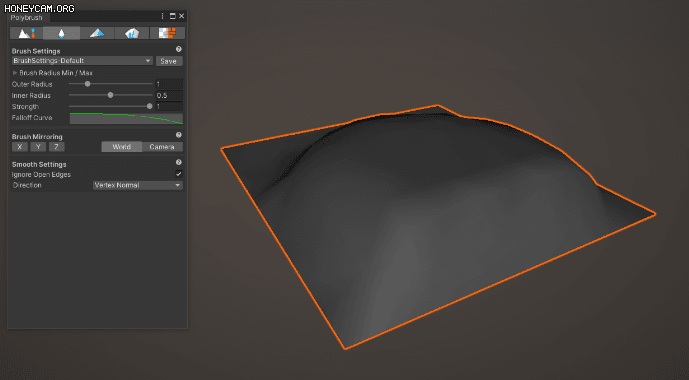
Task: Set mirroring space to Camera
Action: pyautogui.click(x=162, y=147)
